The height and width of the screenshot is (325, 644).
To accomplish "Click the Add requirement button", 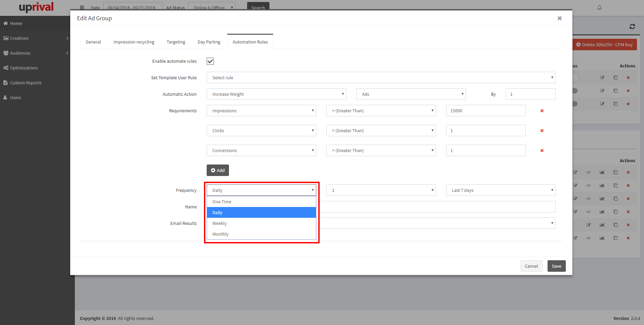I will pyautogui.click(x=218, y=170).
